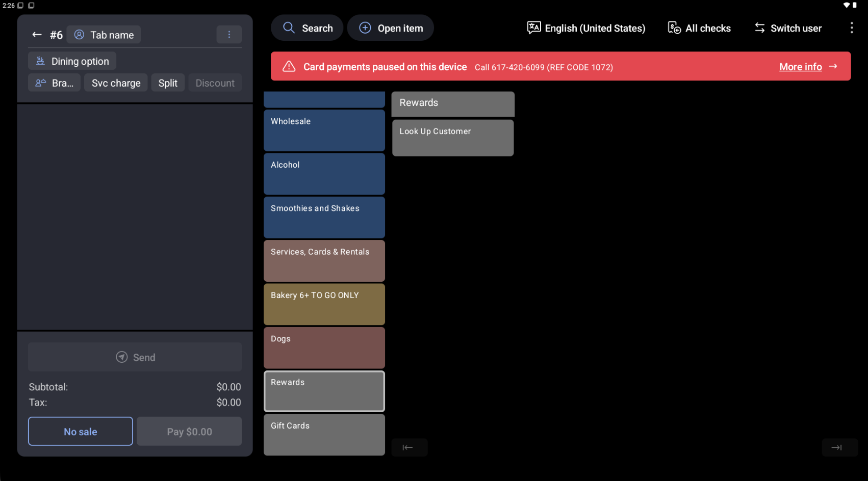Change language from English (United States)
The width and height of the screenshot is (868, 481).
586,28
